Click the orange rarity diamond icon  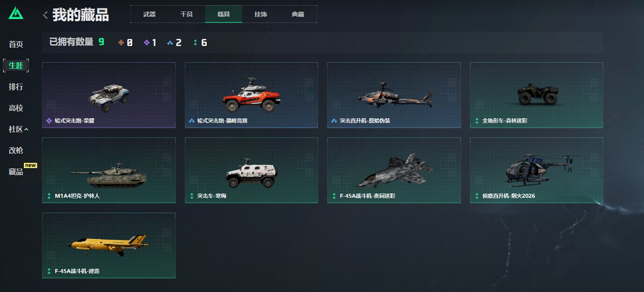pyautogui.click(x=121, y=43)
